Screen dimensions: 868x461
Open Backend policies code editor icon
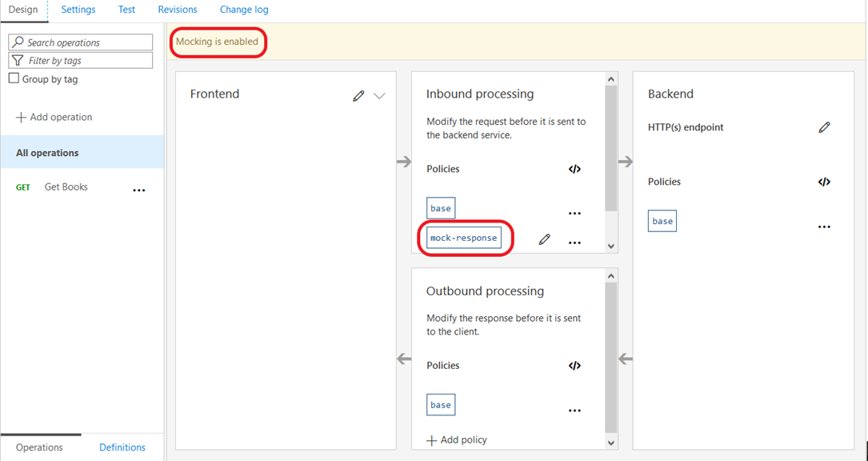[824, 182]
